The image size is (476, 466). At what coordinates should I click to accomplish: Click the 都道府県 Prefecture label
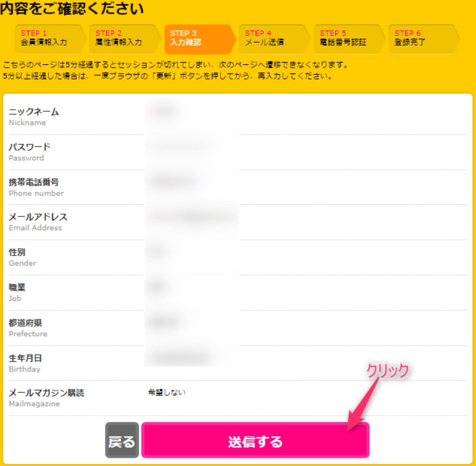(28, 328)
